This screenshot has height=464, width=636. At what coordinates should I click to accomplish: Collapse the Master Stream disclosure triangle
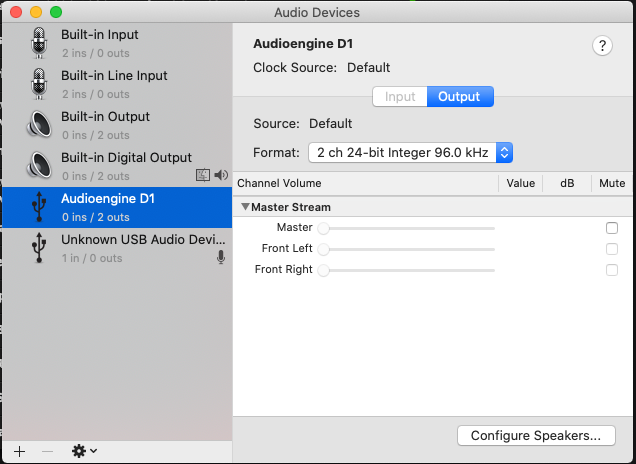click(x=245, y=207)
